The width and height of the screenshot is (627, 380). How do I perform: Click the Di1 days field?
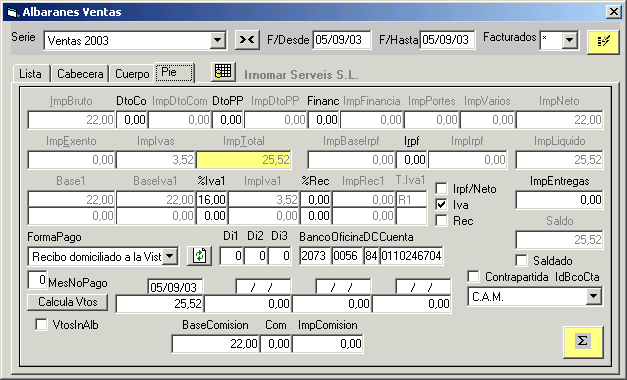pyautogui.click(x=232, y=256)
